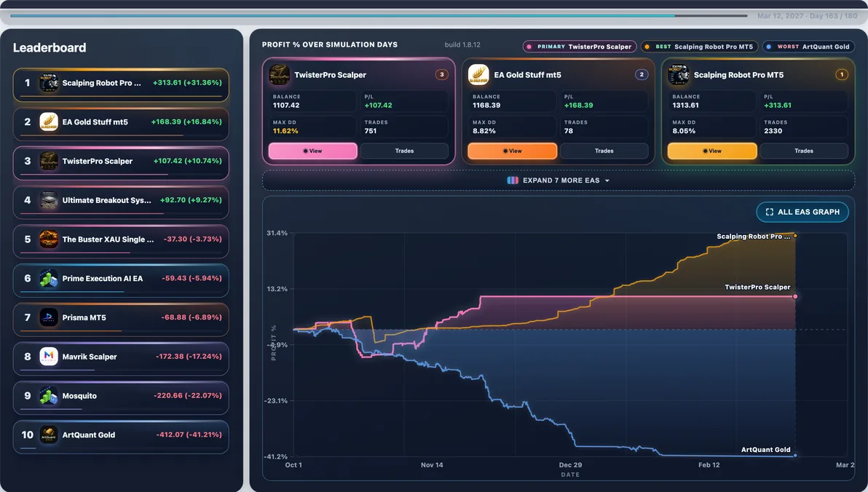This screenshot has height=492, width=868.
Task: Click the TwisterPro Max DD 11.62% value
Action: (x=285, y=131)
